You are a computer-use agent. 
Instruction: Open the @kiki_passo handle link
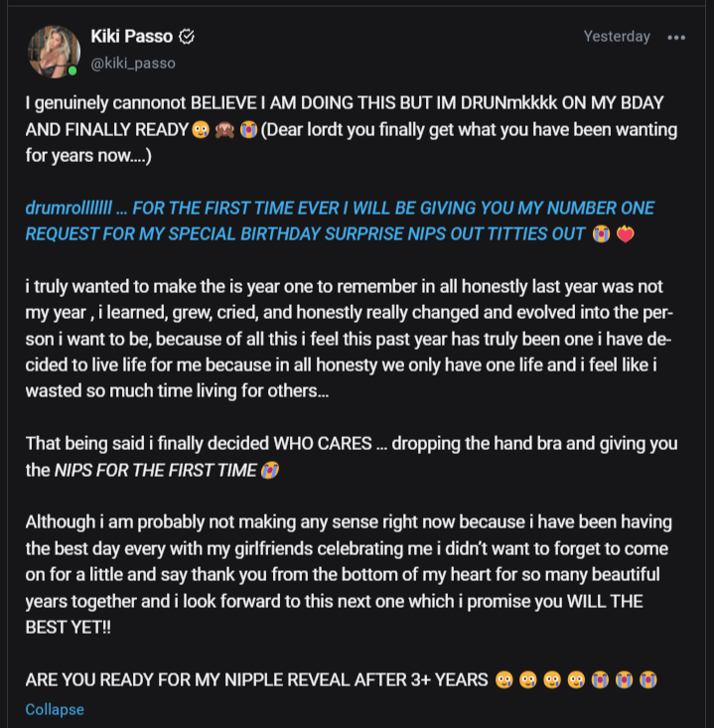click(x=133, y=63)
